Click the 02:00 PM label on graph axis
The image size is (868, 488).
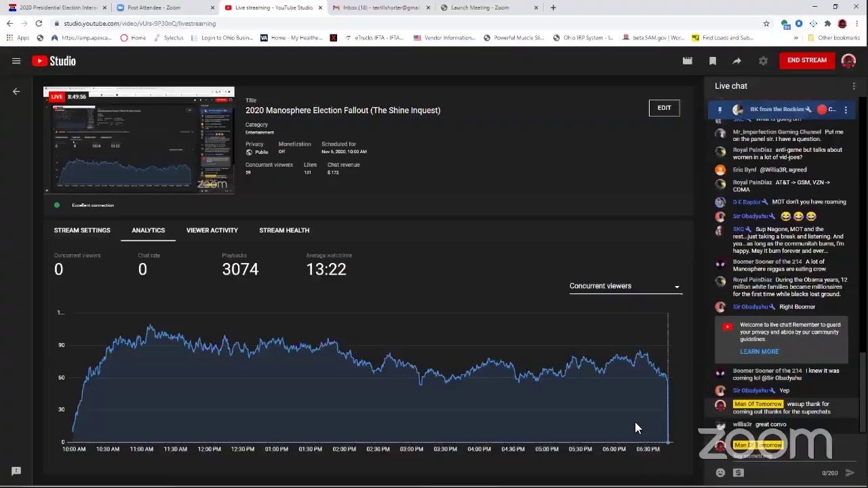[344, 449]
